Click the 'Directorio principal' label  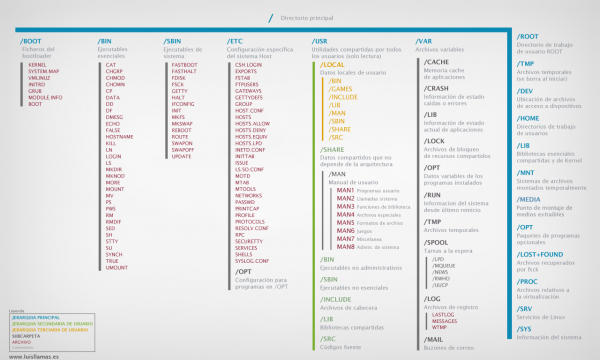tap(307, 18)
